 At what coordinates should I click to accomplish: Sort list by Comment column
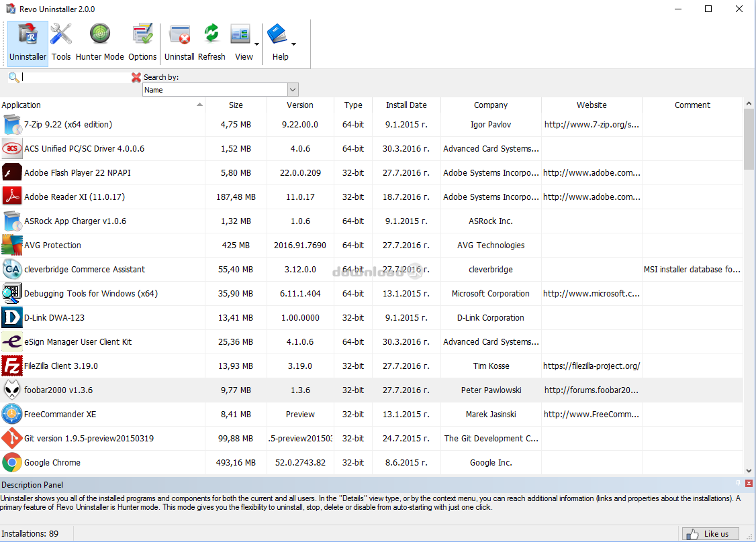pos(692,105)
